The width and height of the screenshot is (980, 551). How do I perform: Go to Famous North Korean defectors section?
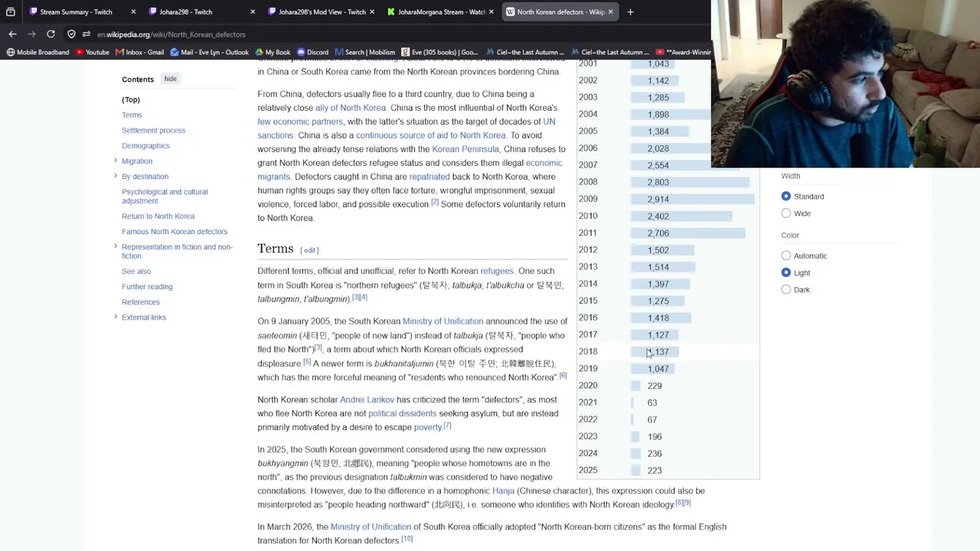[175, 231]
